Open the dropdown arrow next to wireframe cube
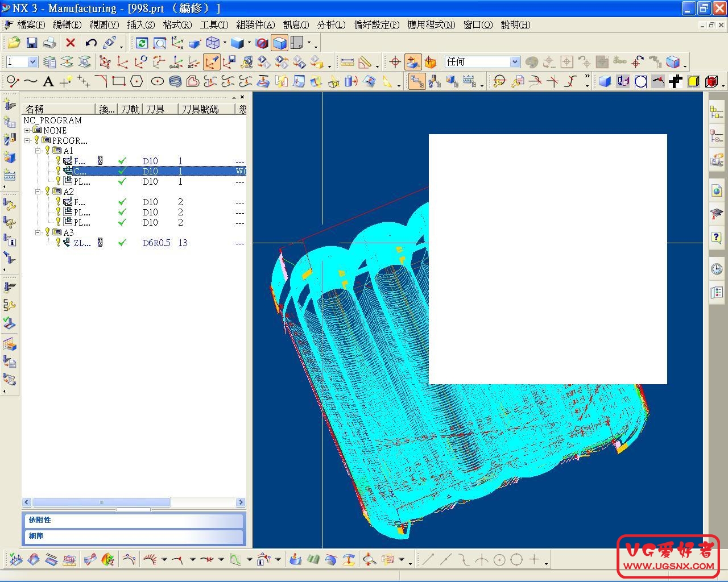Image resolution: width=728 pixels, height=582 pixels. pos(225,43)
